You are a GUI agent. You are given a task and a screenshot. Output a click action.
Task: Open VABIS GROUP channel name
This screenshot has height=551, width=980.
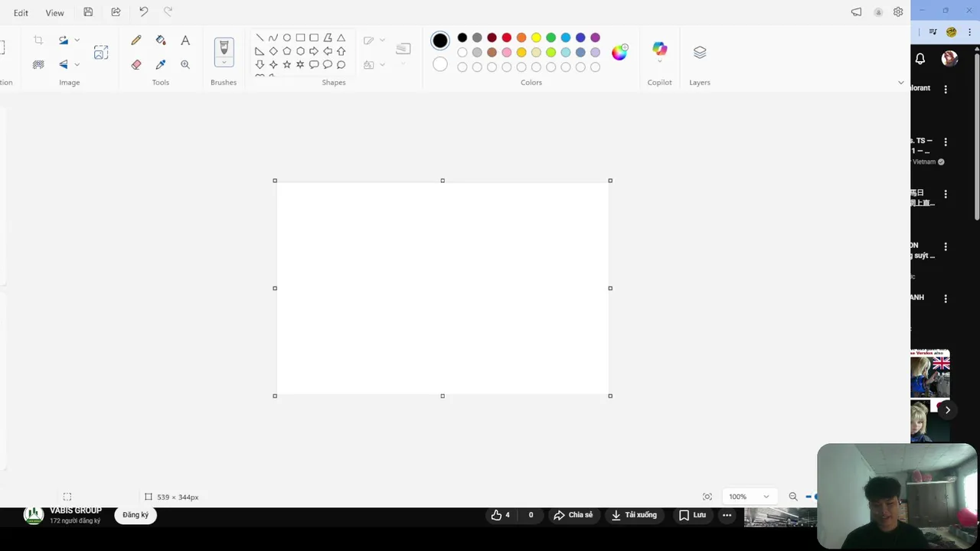(x=76, y=510)
